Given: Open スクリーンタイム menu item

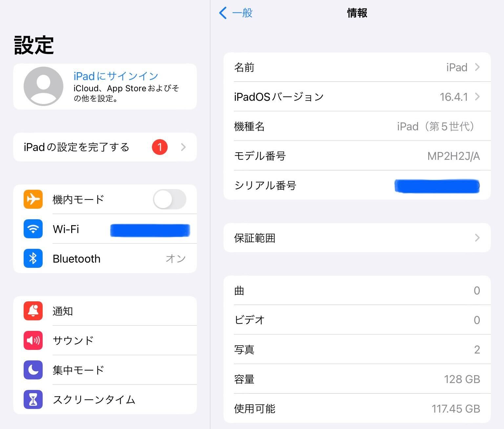Looking at the screenshot, I should (105, 399).
